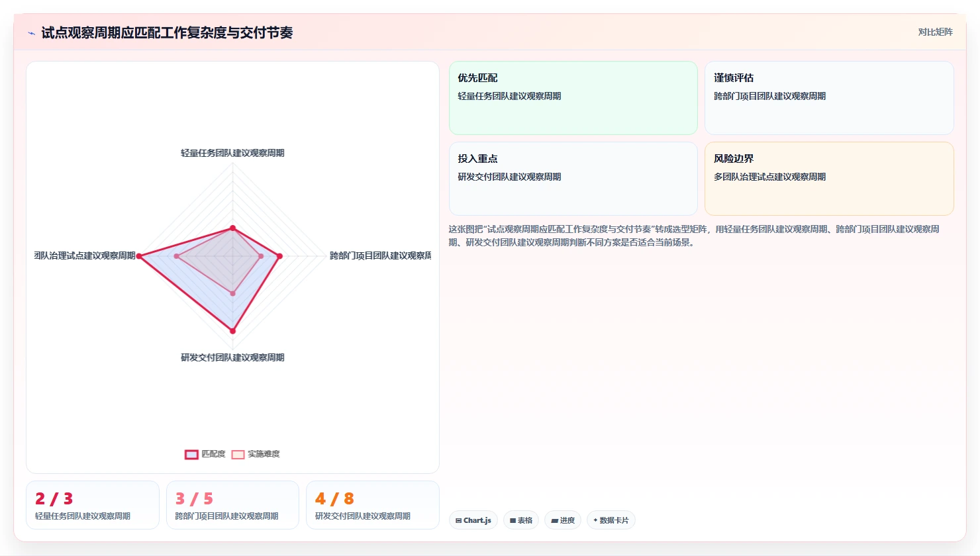This screenshot has height=556, width=980.
Task: Toggle the 匹配度 legend swatch
Action: [191, 454]
